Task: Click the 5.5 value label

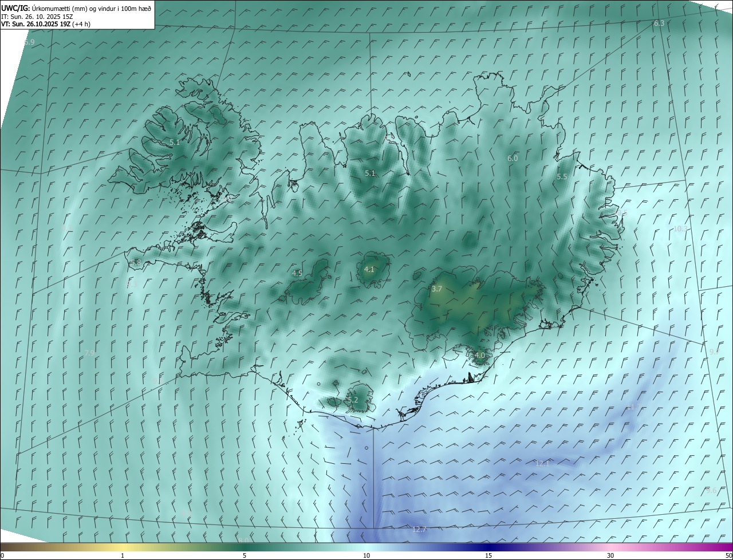Action: point(562,177)
